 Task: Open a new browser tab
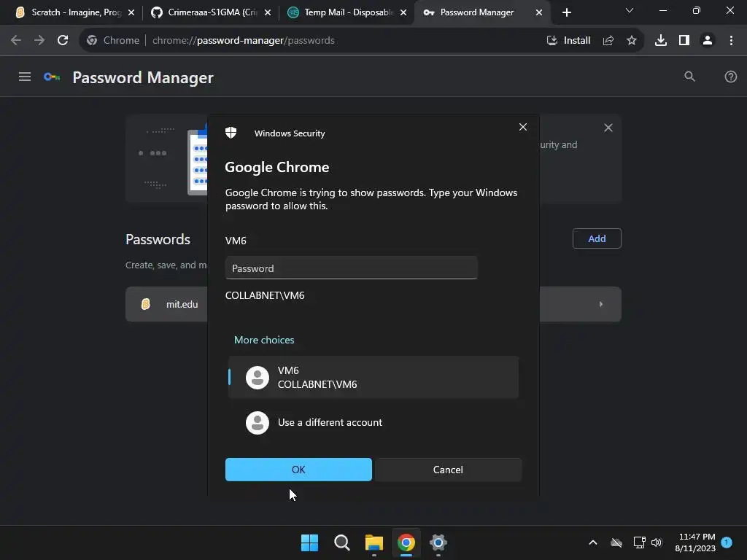[566, 12]
